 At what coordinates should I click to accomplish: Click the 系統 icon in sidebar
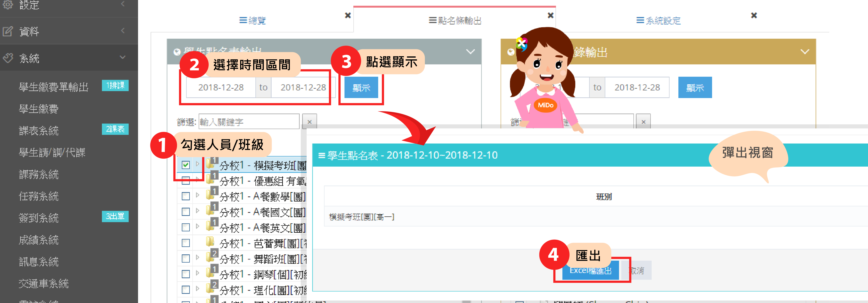(7, 58)
